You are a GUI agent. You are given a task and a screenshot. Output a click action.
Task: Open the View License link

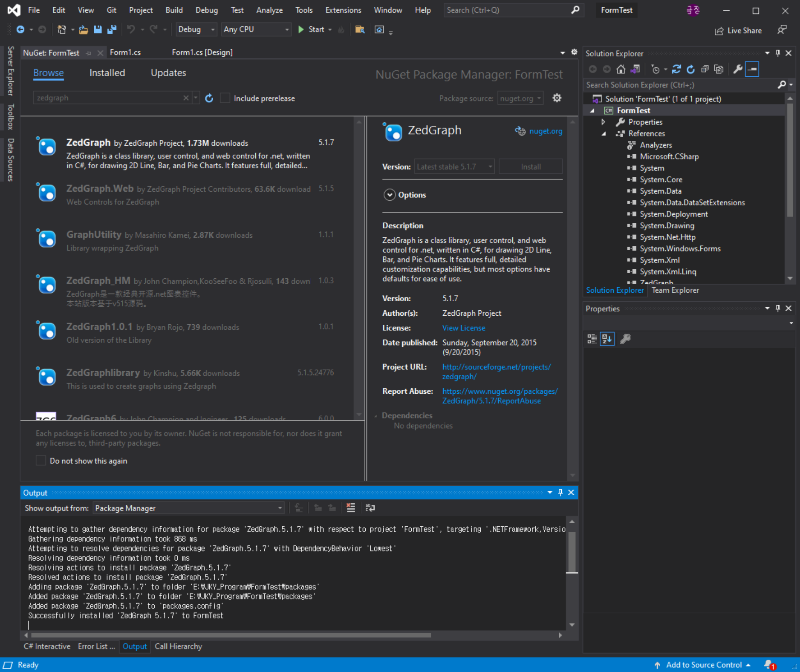click(x=464, y=328)
